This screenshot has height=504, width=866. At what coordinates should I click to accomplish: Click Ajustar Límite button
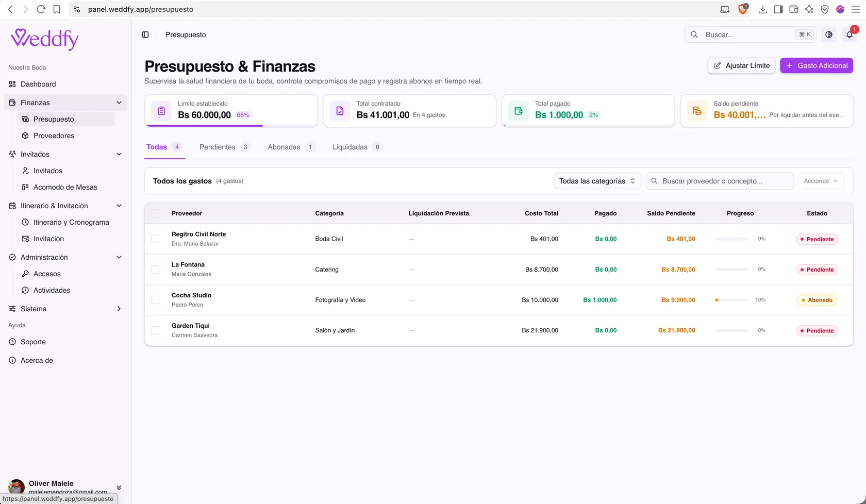[742, 65]
